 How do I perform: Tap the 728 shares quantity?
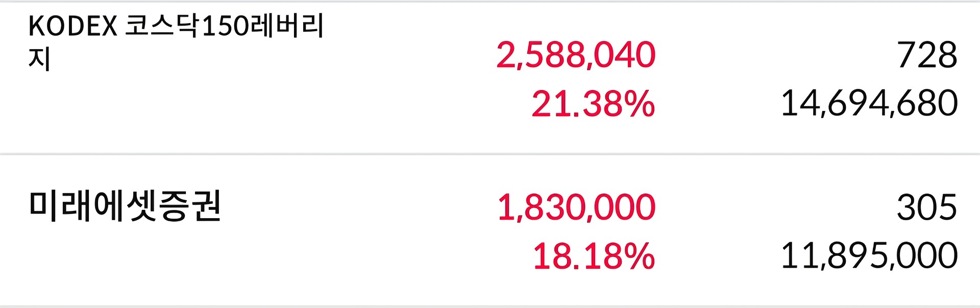click(x=927, y=55)
